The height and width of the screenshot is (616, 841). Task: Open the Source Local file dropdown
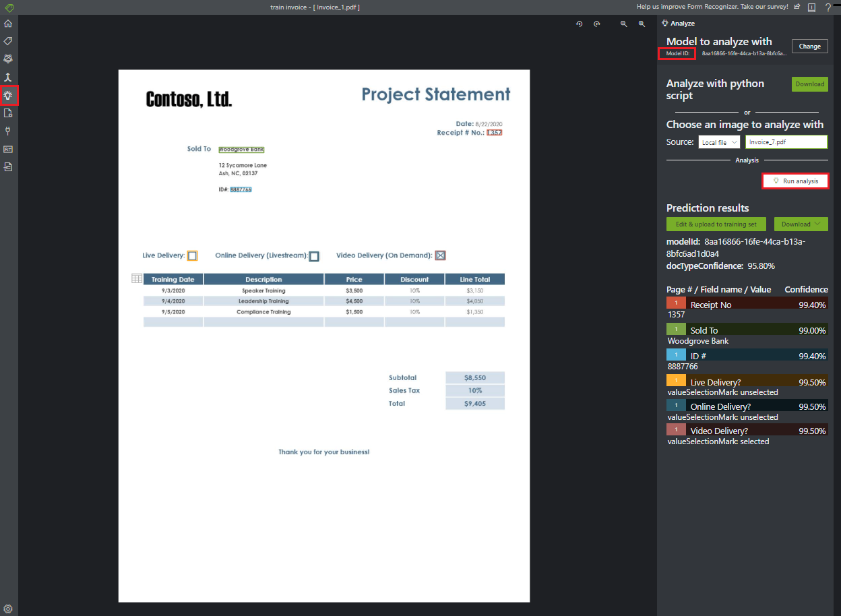[718, 142]
